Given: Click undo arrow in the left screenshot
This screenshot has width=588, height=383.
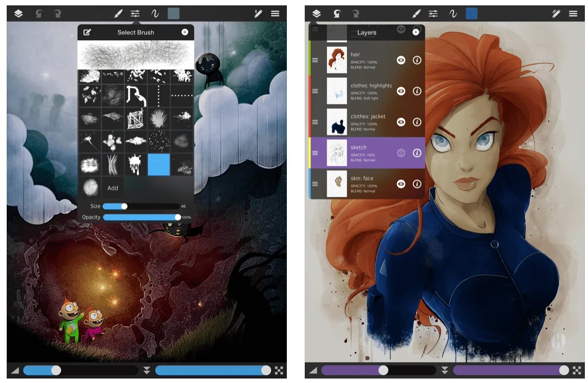Looking at the screenshot, I should pyautogui.click(x=39, y=13).
